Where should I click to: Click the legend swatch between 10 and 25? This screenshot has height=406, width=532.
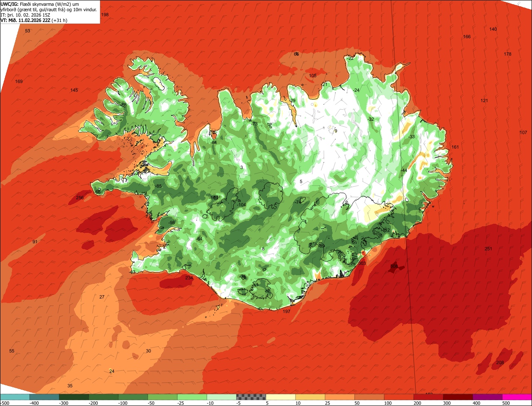pos(310,397)
